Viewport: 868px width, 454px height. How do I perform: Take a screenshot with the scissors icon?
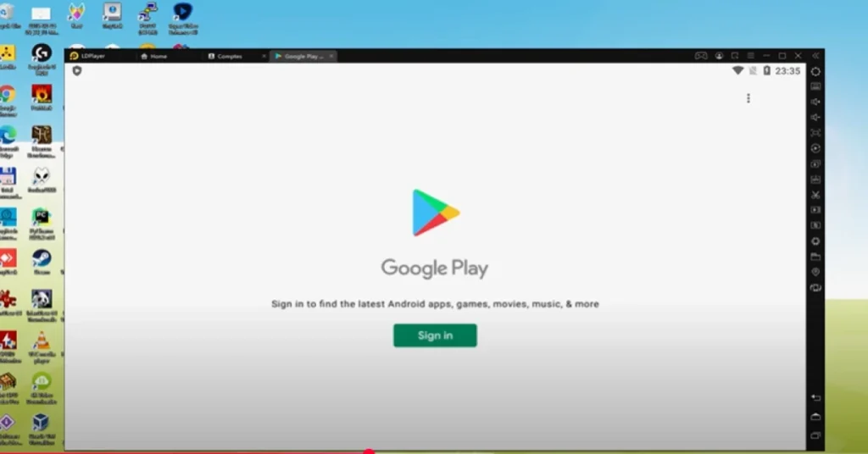click(x=815, y=195)
